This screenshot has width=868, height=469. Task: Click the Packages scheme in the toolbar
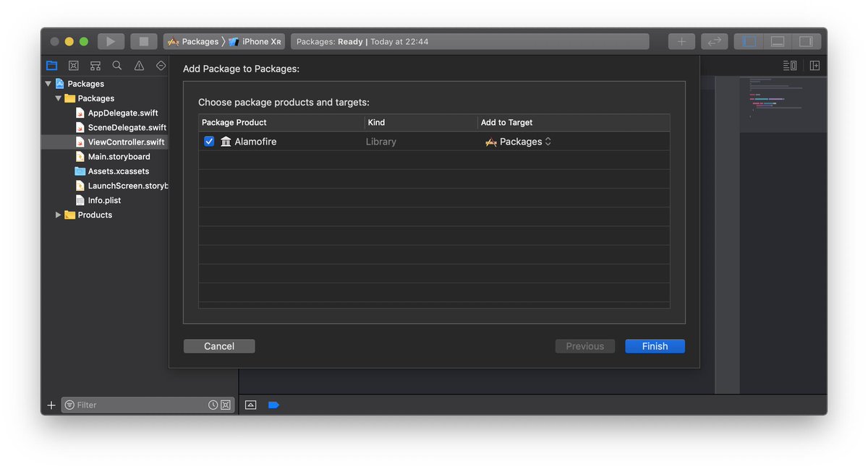pos(193,42)
